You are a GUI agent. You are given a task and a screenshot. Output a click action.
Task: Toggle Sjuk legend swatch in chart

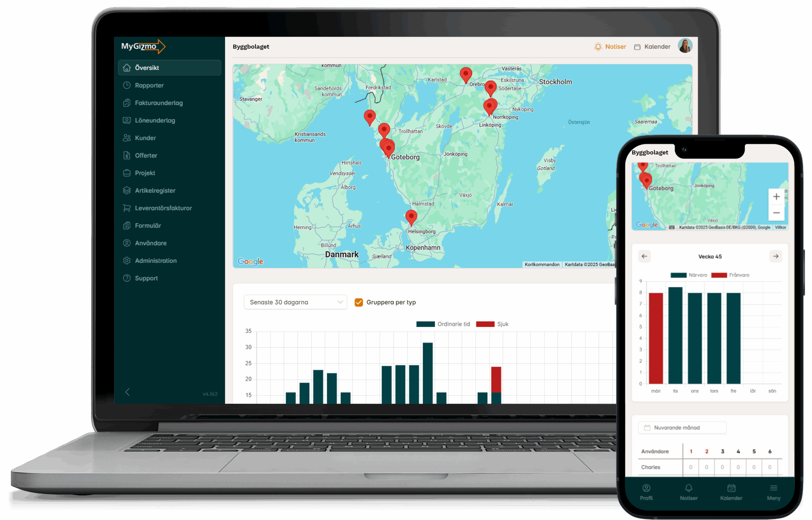click(x=485, y=324)
